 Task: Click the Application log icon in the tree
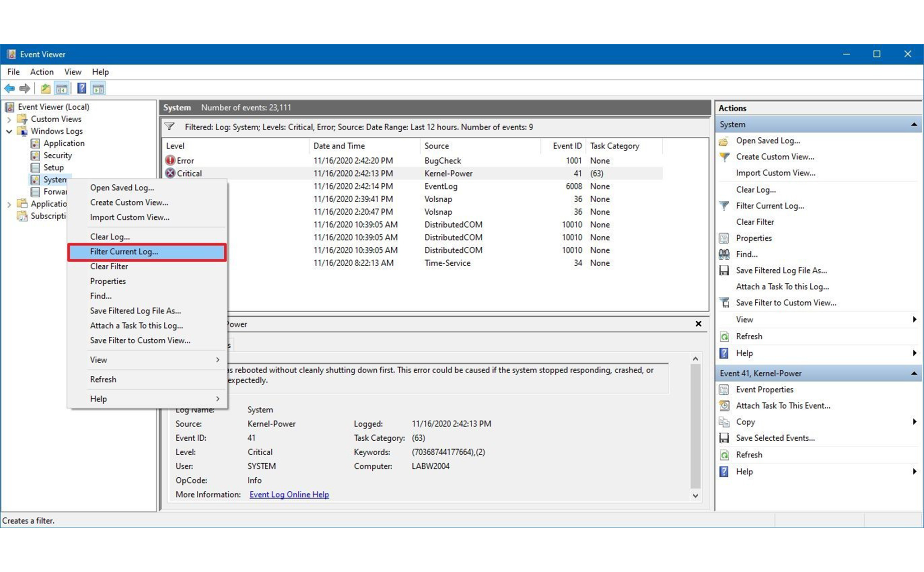click(35, 143)
